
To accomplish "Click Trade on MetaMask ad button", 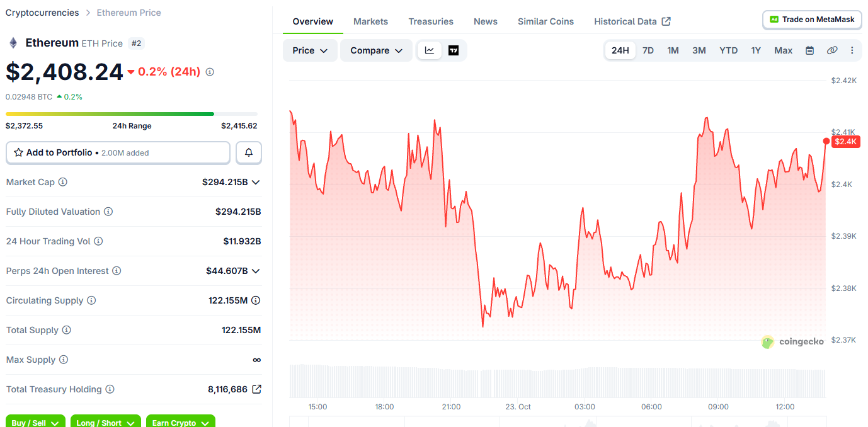I will click(812, 20).
